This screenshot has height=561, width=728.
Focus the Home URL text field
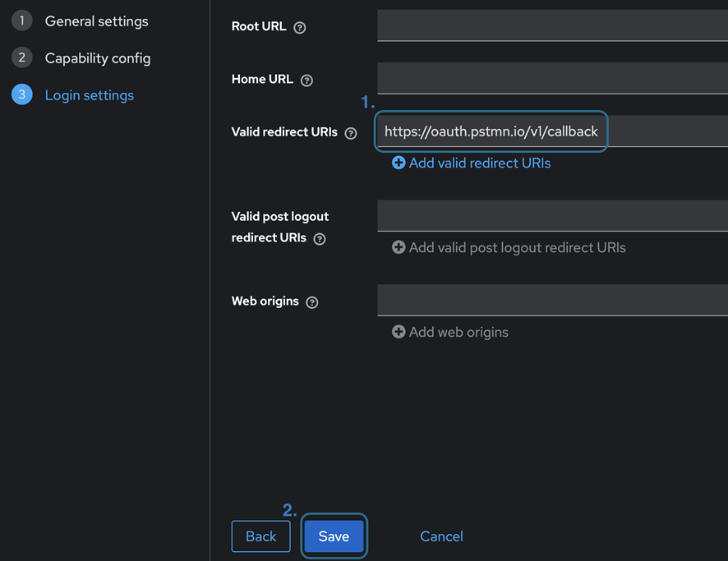click(x=552, y=79)
